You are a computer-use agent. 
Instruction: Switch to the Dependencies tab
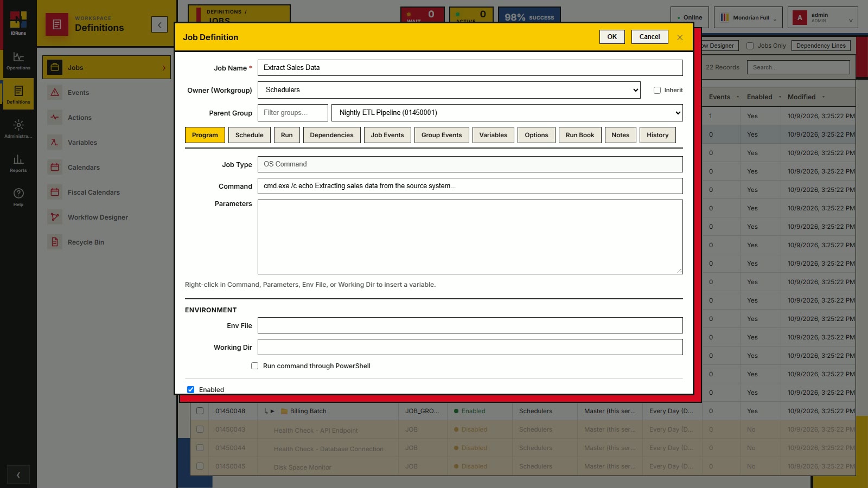[331, 135]
